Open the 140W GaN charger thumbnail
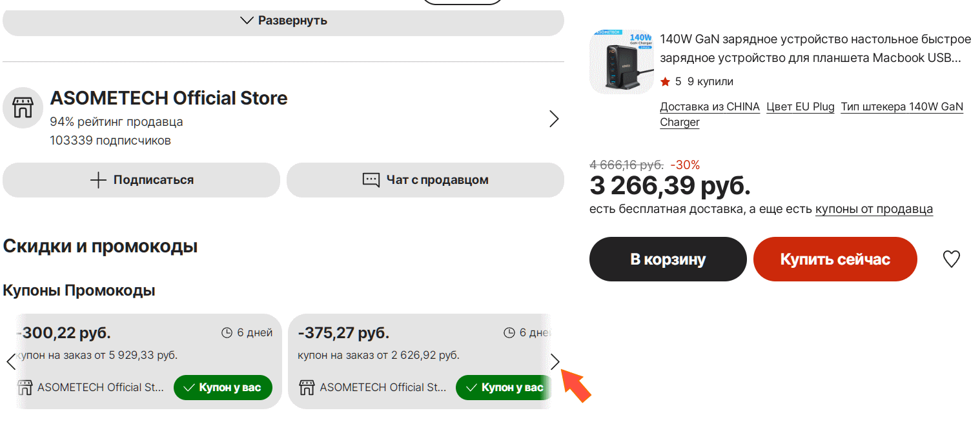 [621, 62]
